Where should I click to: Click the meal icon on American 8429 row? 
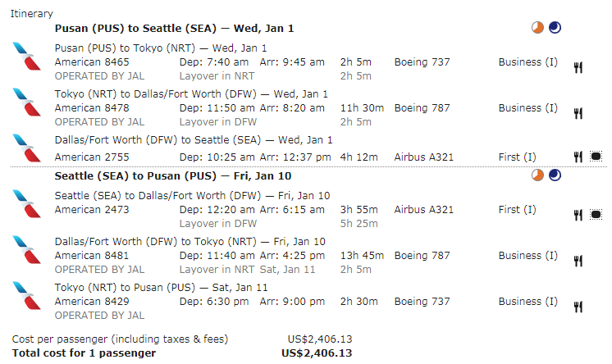tap(578, 307)
